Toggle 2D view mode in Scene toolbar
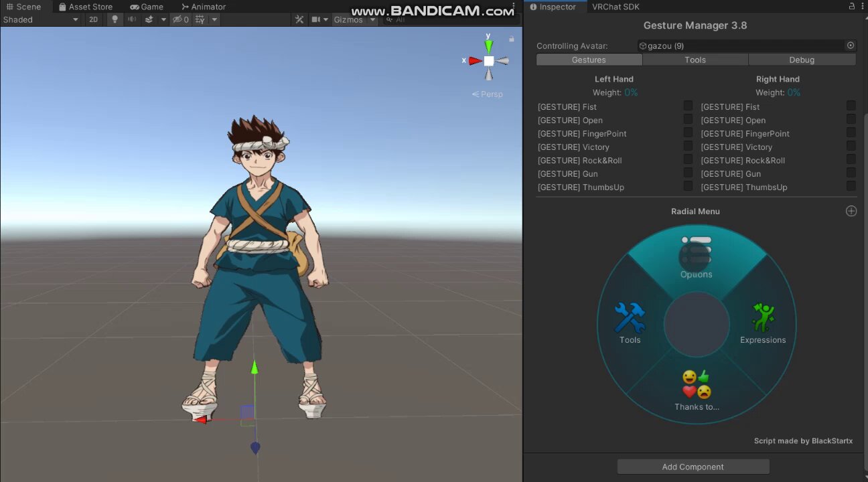868x482 pixels. point(93,19)
